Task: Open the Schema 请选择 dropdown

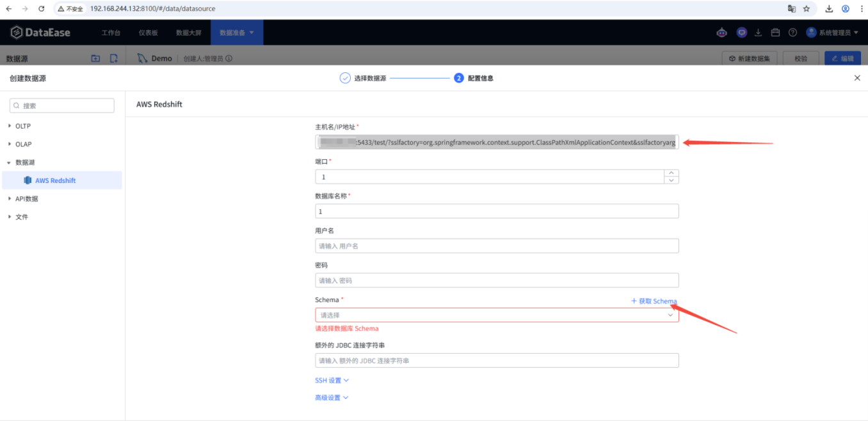Action: (x=497, y=315)
